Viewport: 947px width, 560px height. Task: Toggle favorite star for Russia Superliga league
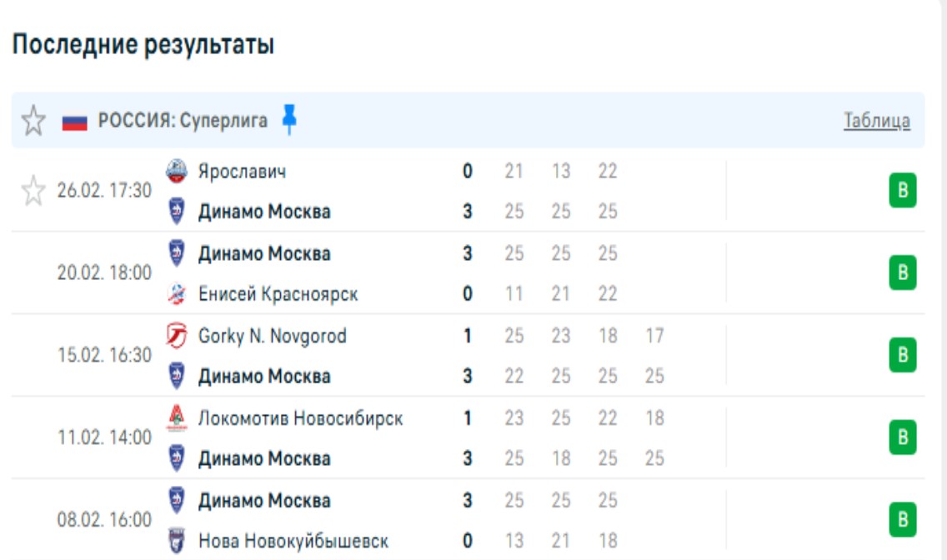tap(33, 121)
